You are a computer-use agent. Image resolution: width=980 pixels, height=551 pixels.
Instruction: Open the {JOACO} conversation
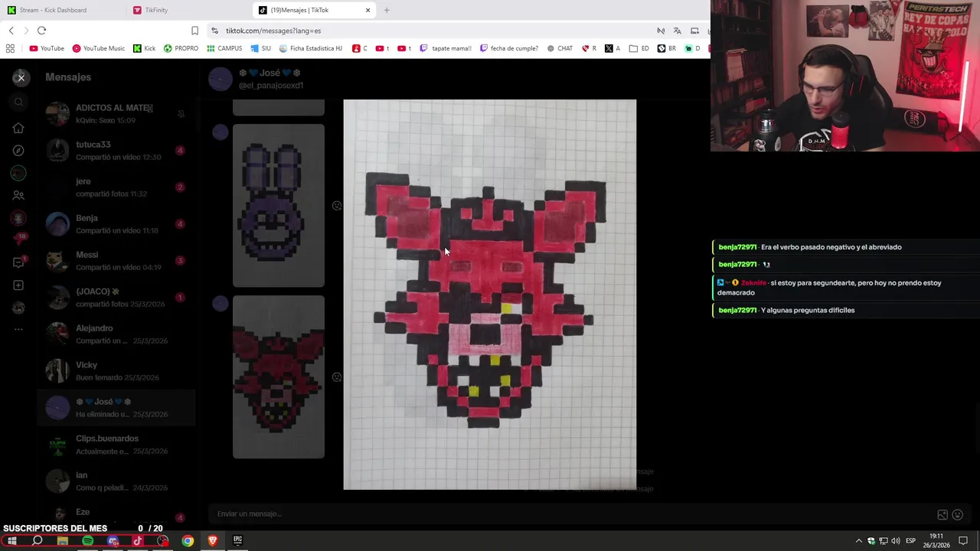point(116,298)
